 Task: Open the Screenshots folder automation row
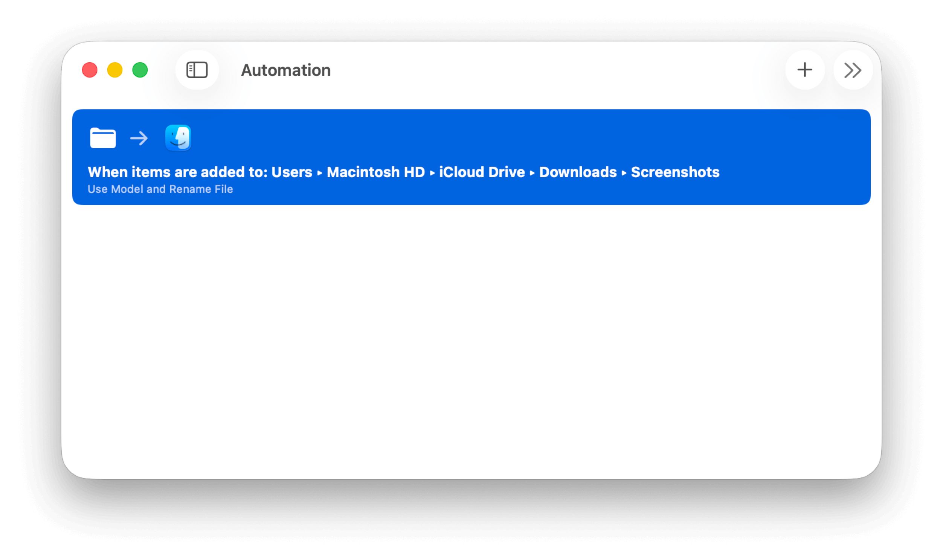471,157
